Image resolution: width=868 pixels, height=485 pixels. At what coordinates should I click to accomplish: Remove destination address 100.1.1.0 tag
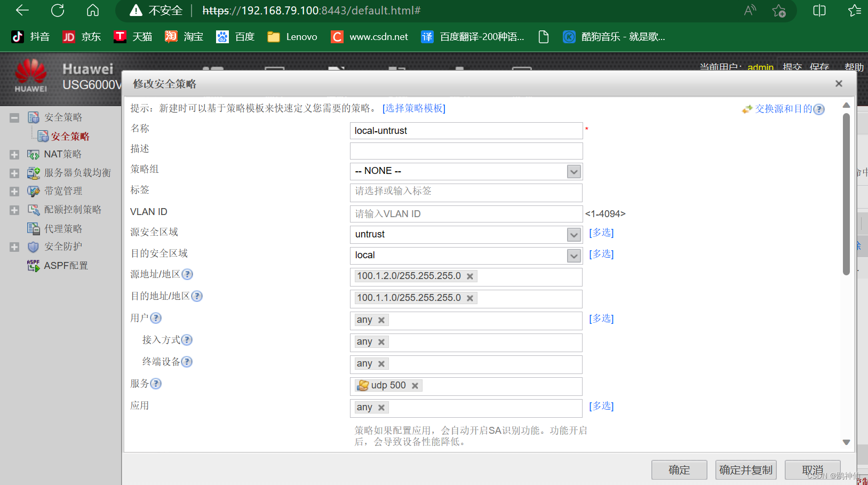(x=470, y=298)
